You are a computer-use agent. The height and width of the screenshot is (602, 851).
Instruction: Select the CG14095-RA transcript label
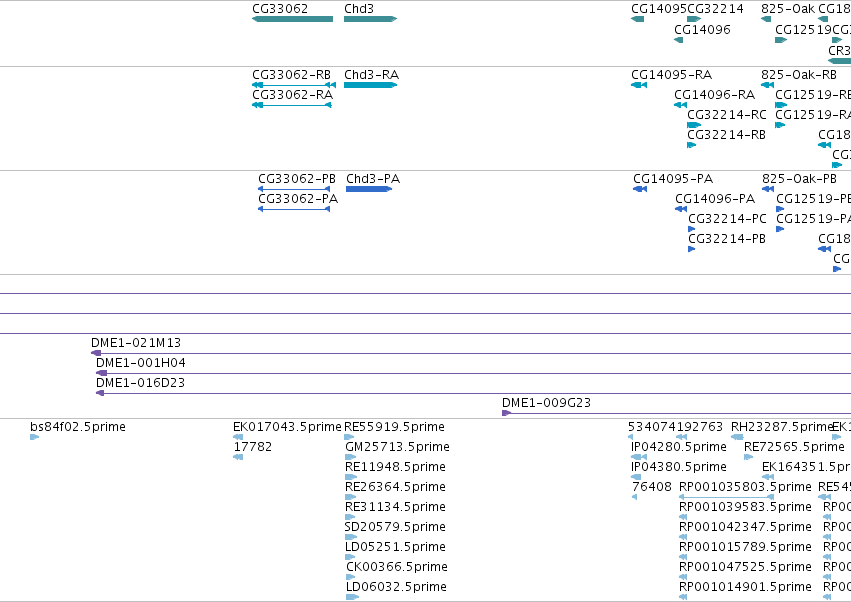(671, 74)
